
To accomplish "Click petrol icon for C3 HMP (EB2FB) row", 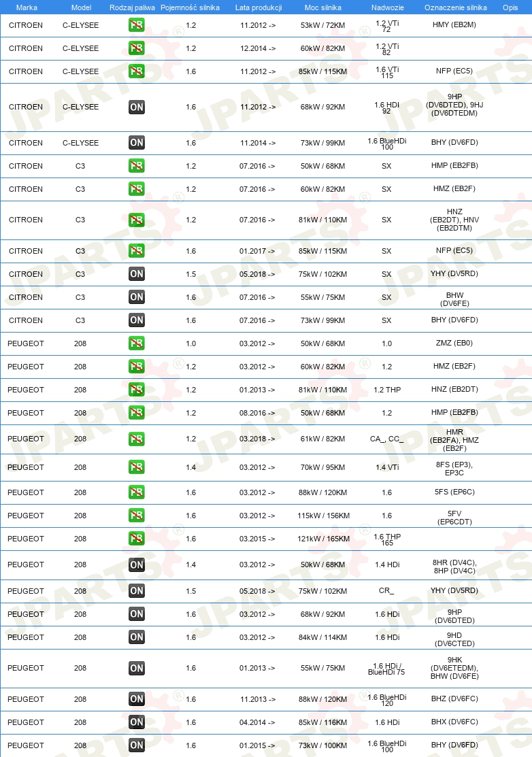I will (x=137, y=166).
